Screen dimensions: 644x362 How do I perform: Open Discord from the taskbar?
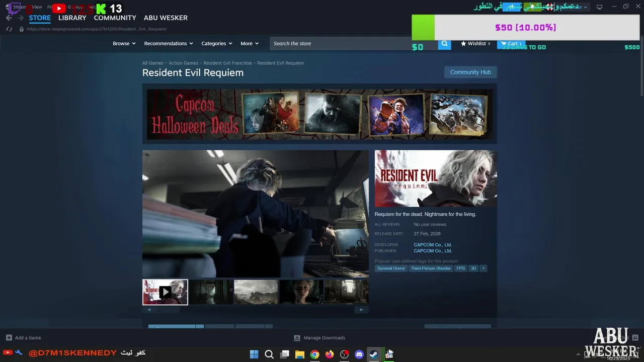[x=359, y=354]
